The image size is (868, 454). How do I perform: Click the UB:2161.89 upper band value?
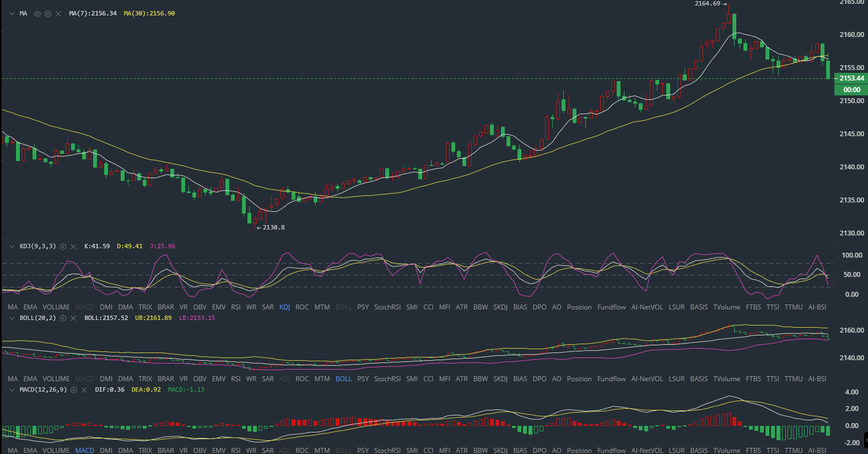[x=153, y=318]
